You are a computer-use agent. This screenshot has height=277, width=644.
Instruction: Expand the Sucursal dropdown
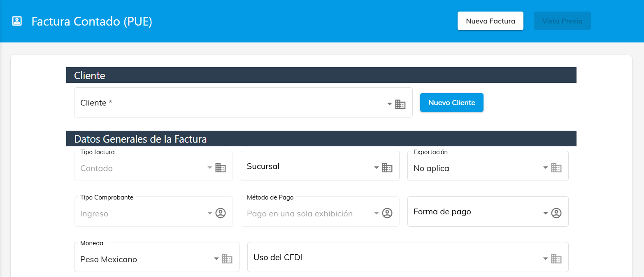(376, 167)
